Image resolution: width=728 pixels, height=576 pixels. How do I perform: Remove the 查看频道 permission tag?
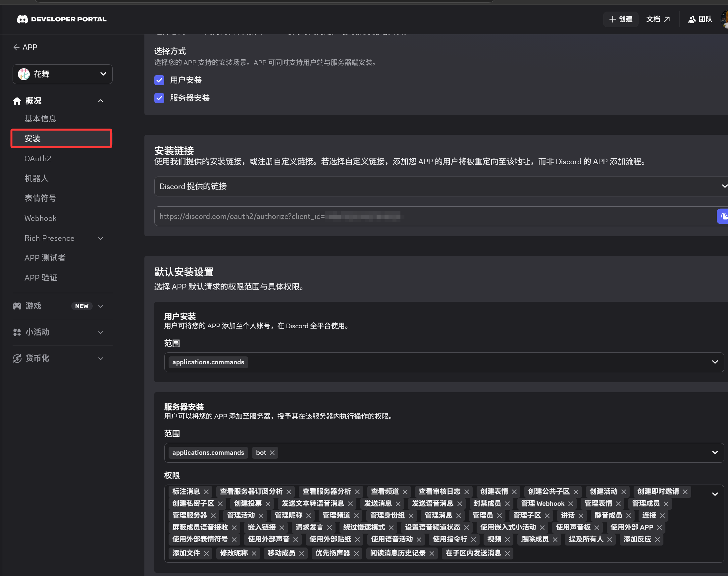click(x=405, y=492)
